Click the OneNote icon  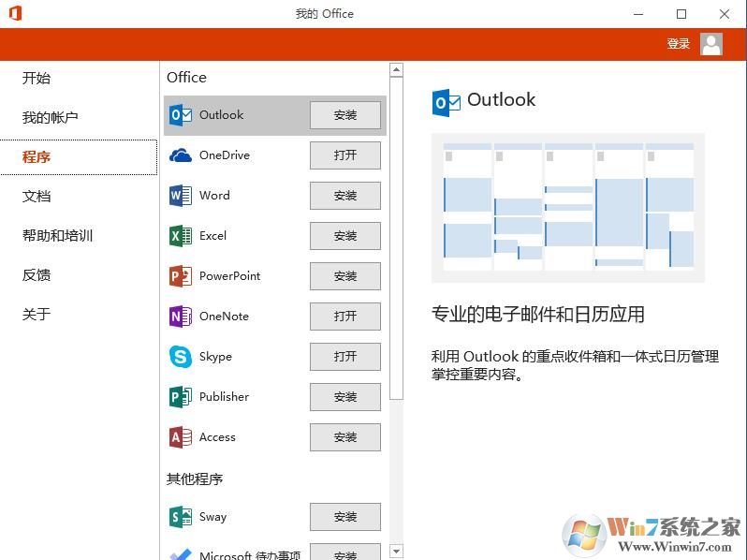click(181, 317)
